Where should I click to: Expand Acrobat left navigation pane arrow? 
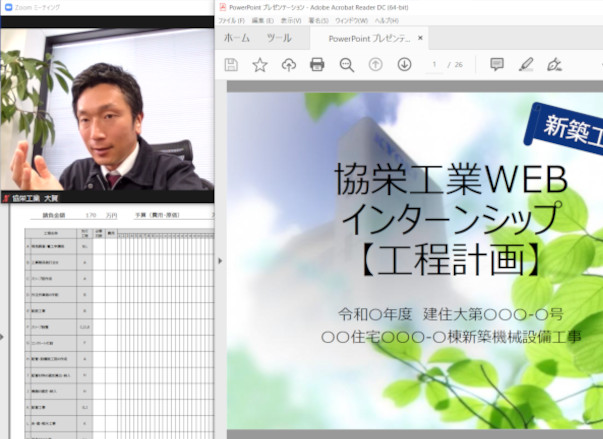click(x=220, y=261)
